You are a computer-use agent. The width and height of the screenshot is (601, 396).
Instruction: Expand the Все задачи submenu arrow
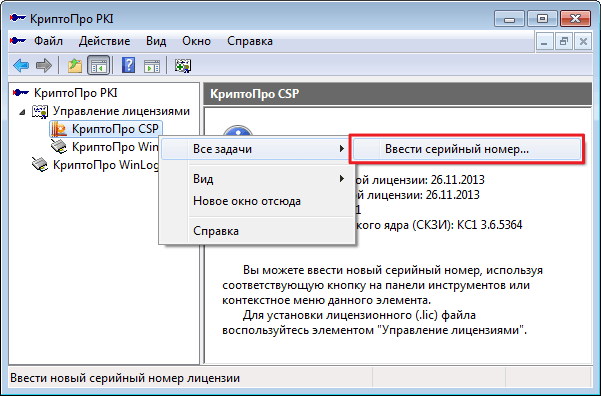[x=342, y=149]
